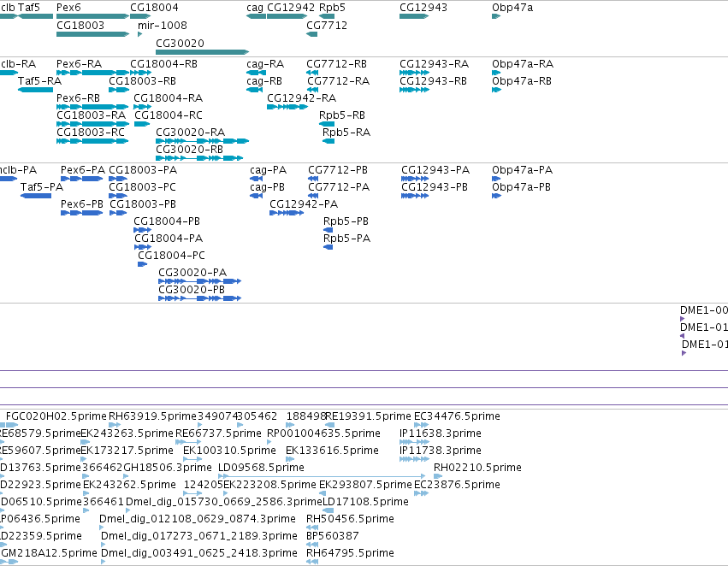Select EST RH64795.5prime

click(350, 553)
